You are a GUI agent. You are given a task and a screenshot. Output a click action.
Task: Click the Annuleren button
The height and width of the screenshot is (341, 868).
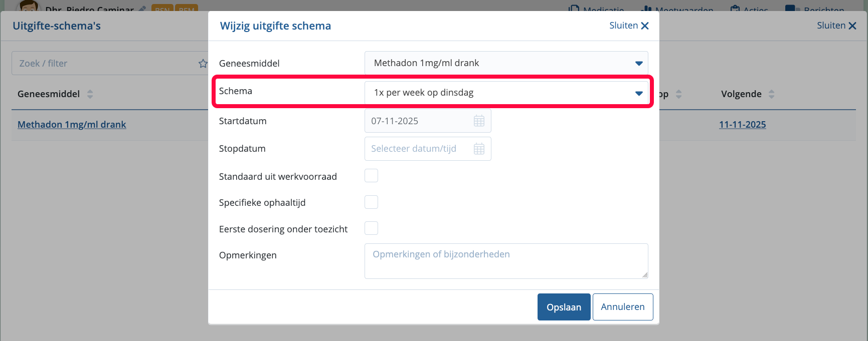point(622,307)
